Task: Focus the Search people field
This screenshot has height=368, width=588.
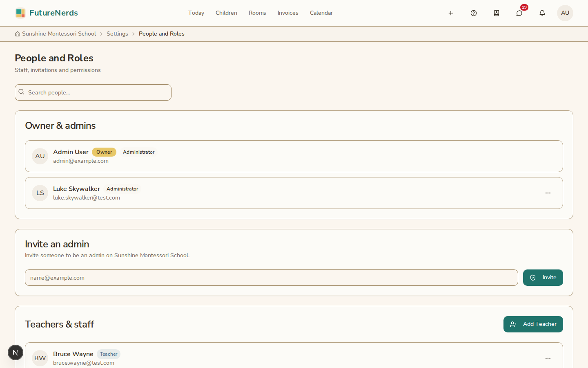Action: (x=93, y=92)
